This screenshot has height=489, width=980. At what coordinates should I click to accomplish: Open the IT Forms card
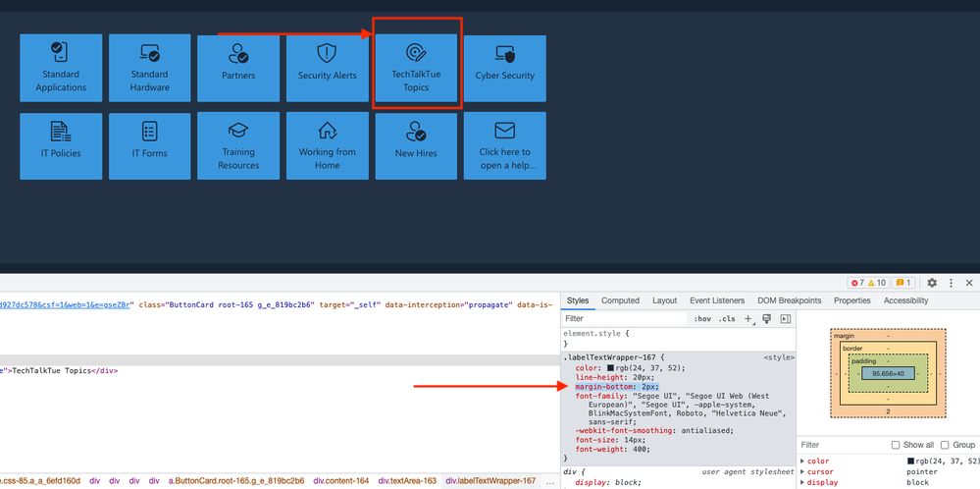(x=150, y=145)
